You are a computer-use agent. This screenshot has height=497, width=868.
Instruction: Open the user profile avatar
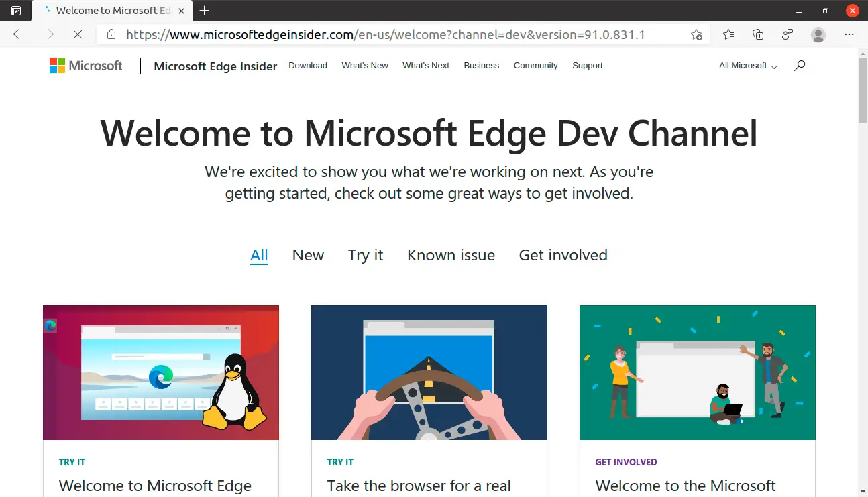point(818,34)
